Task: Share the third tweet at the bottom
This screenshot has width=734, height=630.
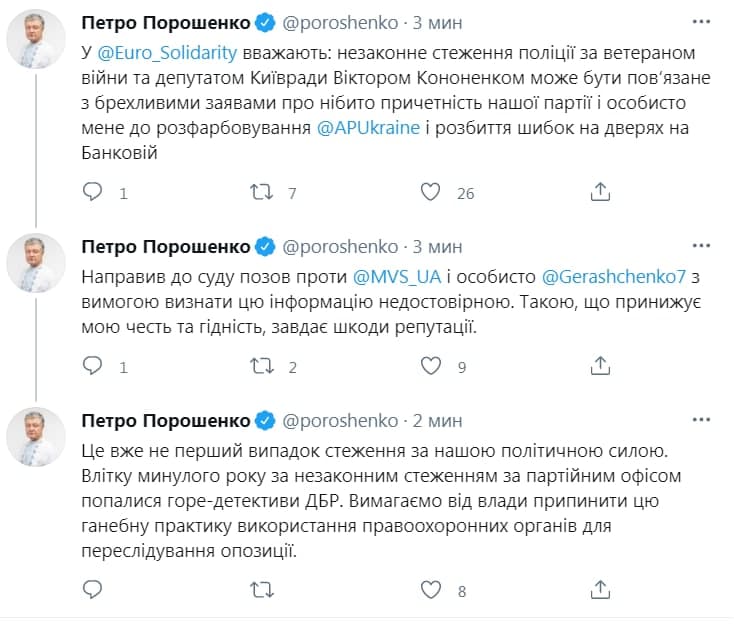Action: 600,591
